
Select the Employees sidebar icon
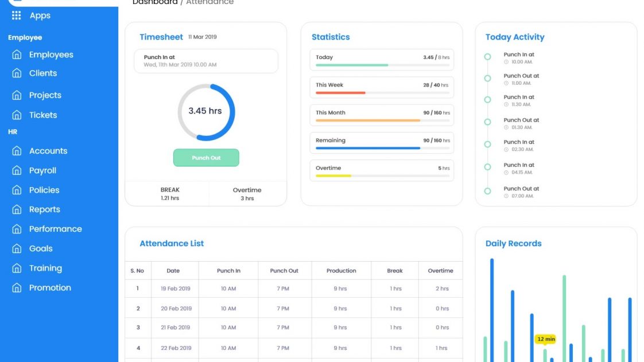16,55
